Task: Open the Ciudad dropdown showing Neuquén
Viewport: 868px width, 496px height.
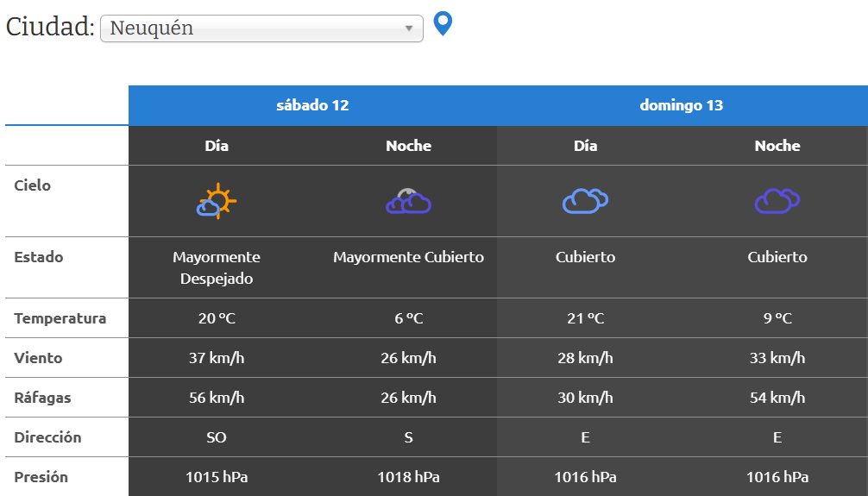Action: (x=261, y=28)
